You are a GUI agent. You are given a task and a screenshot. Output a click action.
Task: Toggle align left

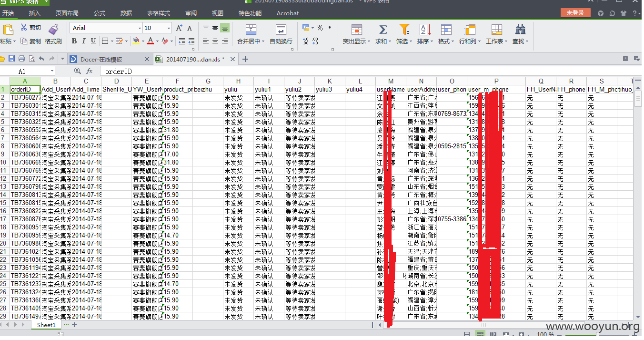(x=206, y=41)
